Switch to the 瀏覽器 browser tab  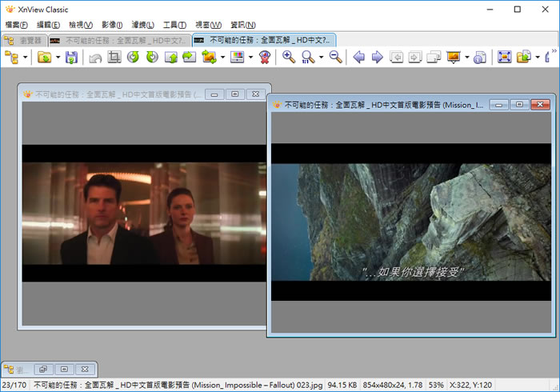coord(24,41)
